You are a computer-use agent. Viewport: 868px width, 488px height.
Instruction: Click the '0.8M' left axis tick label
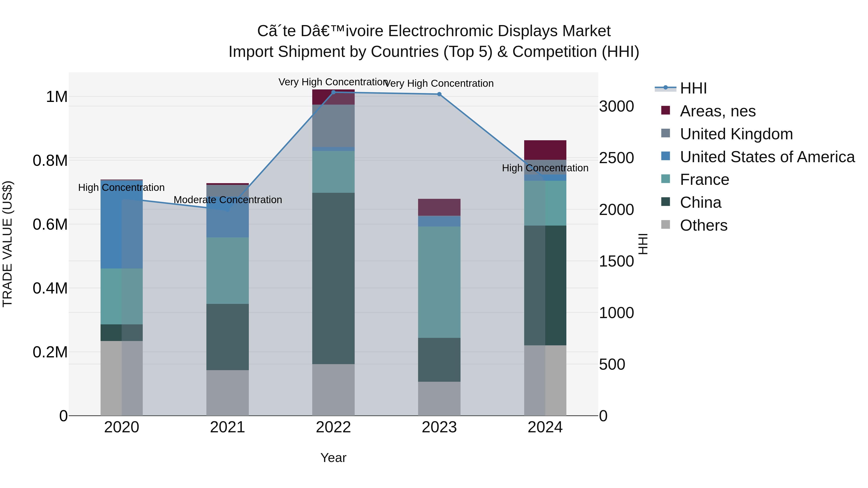(50, 161)
